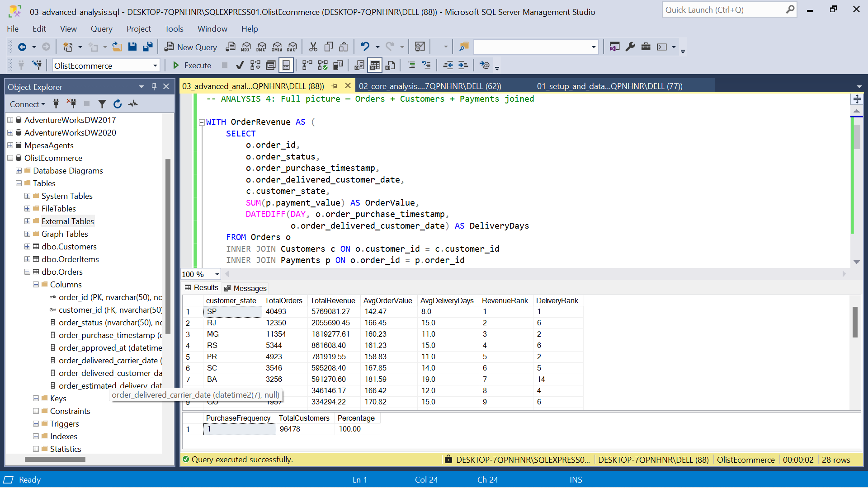The image size is (868, 488).
Task: Open the Query menu
Action: (101, 29)
